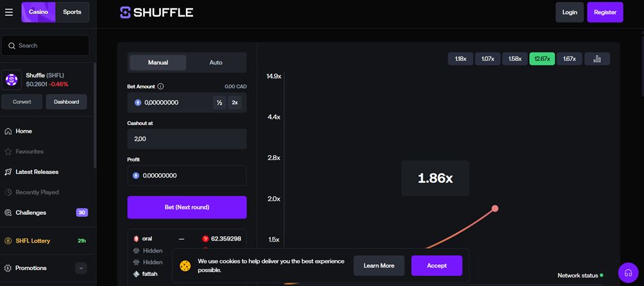Click the SHFL token coin icon
This screenshot has height=286, width=644.
(x=12, y=80)
